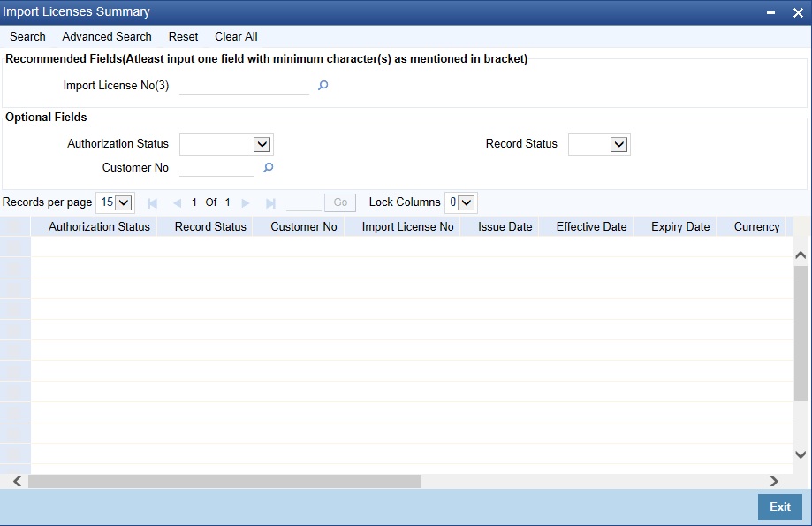Minimize the Import Licenses Summary window
The width and height of the screenshot is (812, 526).
(x=770, y=12)
